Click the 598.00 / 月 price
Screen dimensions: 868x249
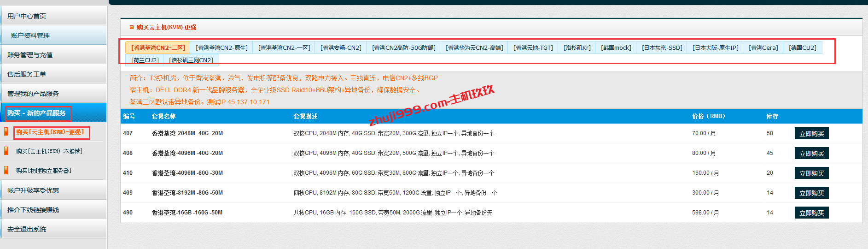(x=705, y=213)
